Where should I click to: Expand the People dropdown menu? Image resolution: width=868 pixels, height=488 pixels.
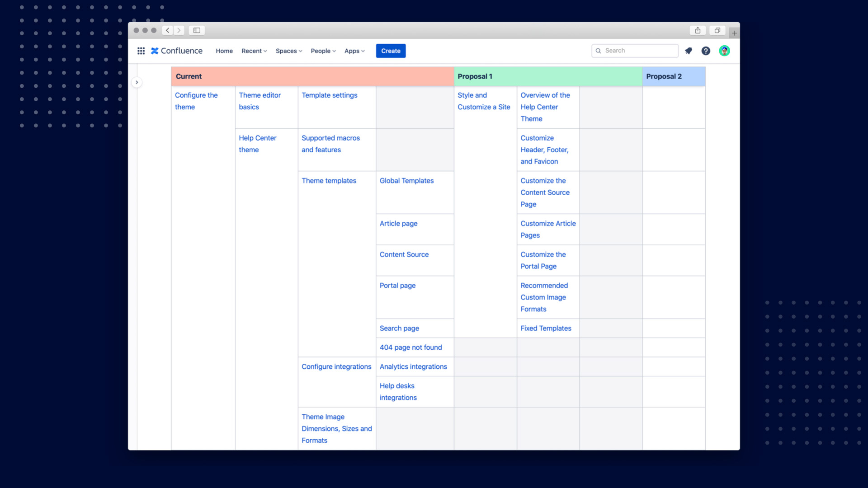tap(322, 51)
